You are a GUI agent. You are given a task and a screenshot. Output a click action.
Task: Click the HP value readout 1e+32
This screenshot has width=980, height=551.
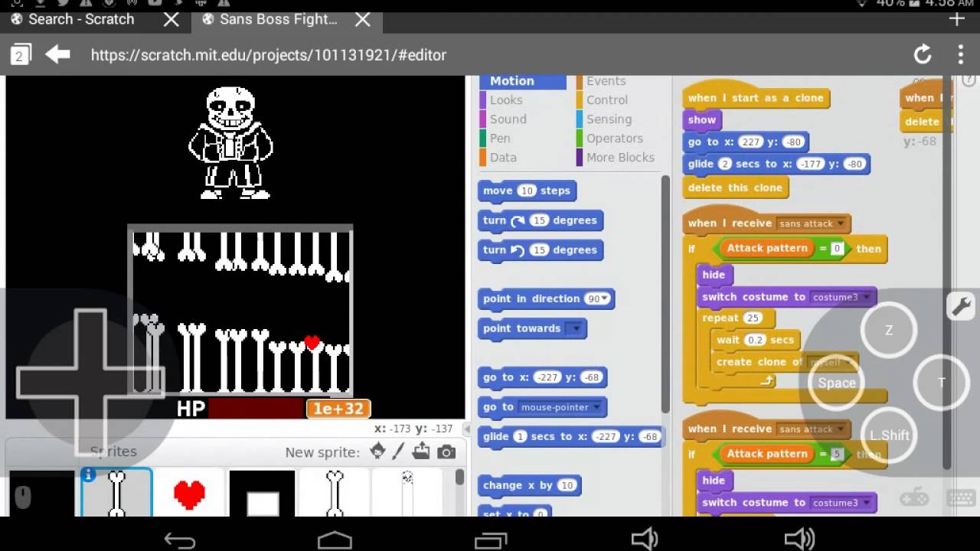(338, 409)
